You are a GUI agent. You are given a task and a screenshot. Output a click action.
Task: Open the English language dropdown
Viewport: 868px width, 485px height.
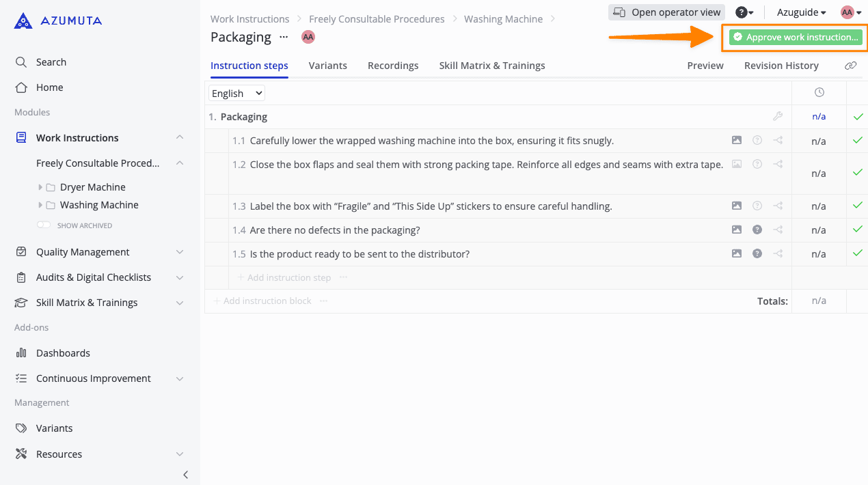[236, 94]
